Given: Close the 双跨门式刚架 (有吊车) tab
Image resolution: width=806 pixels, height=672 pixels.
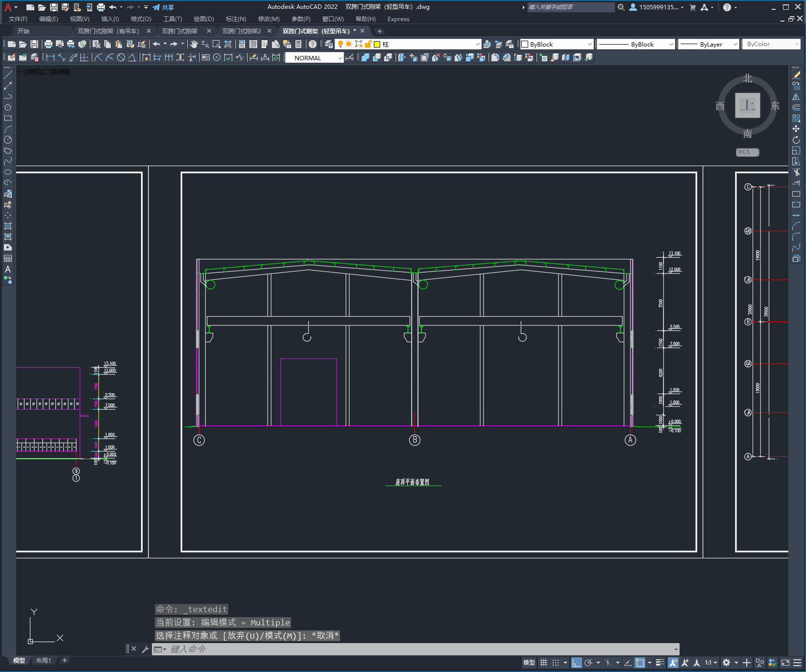Looking at the screenshot, I should point(149,31).
